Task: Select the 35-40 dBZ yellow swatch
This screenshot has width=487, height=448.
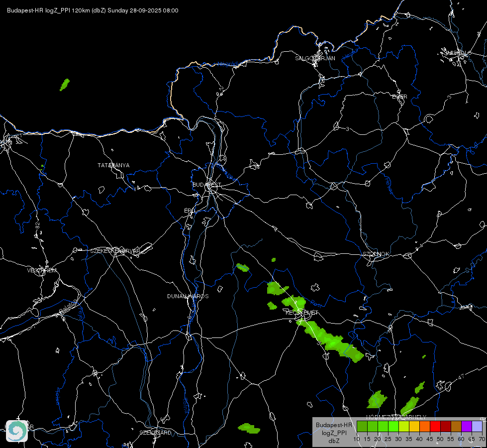Action: (x=414, y=426)
